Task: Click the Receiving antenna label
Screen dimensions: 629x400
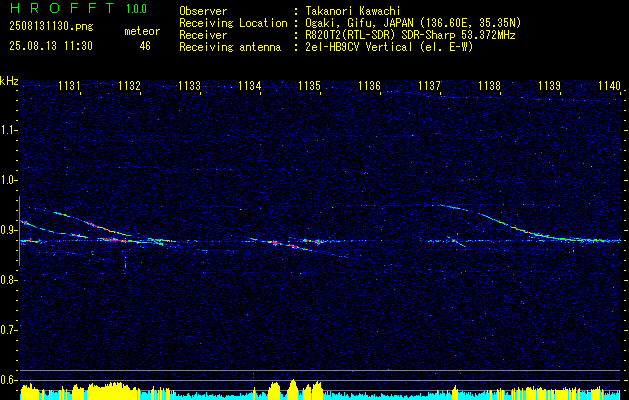Action: point(230,47)
